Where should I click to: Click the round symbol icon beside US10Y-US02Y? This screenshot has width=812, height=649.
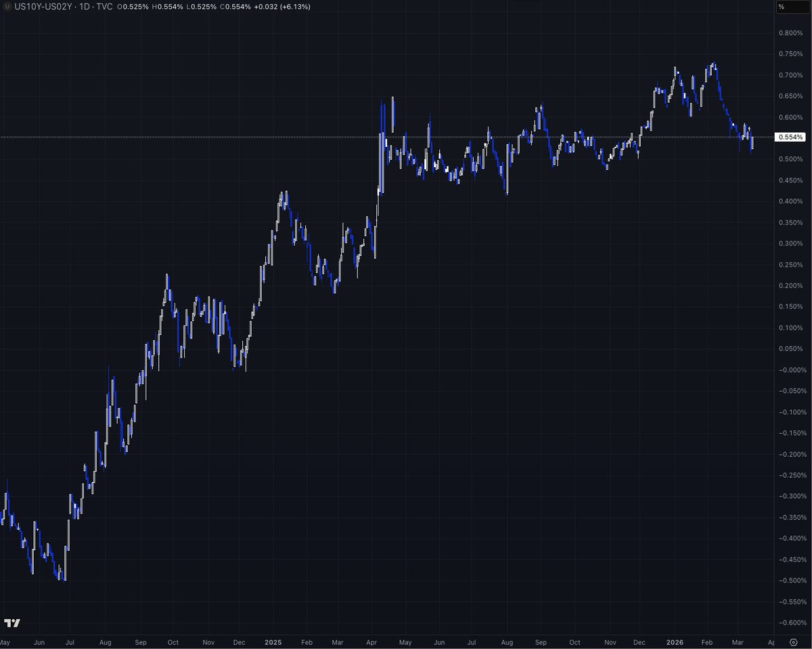[7, 6]
